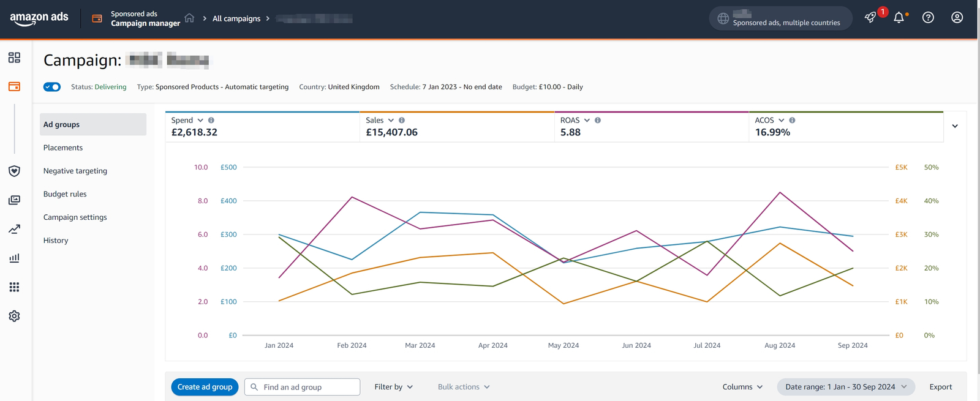Collapse the metrics chart panel chevron
The height and width of the screenshot is (401, 980).
(955, 126)
